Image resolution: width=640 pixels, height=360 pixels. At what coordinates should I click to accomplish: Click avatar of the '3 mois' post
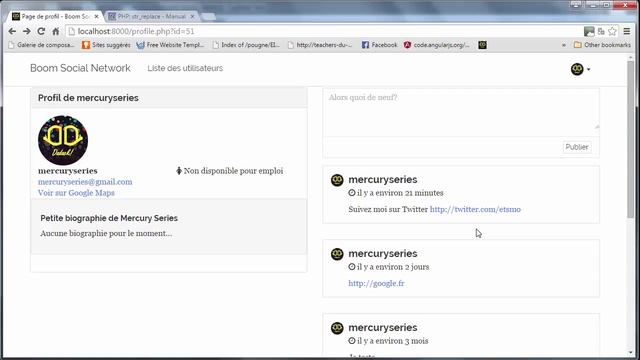coord(337,328)
